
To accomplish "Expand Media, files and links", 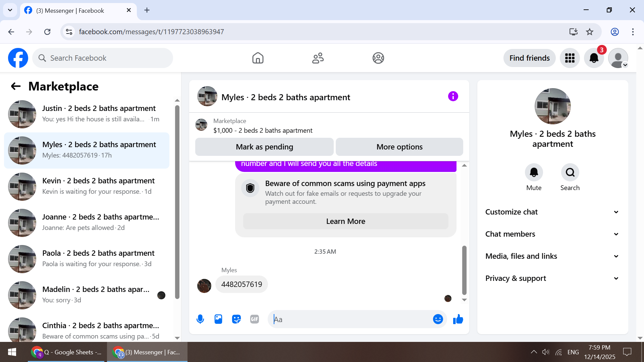I will click(552, 256).
